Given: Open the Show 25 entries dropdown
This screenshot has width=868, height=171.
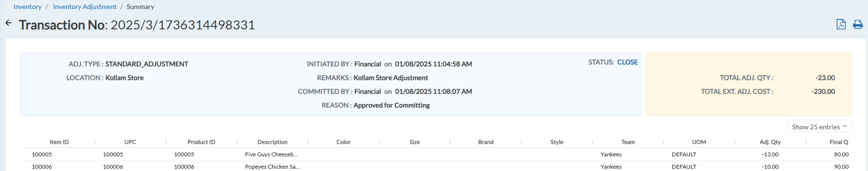Looking at the screenshot, I should coord(819,126).
